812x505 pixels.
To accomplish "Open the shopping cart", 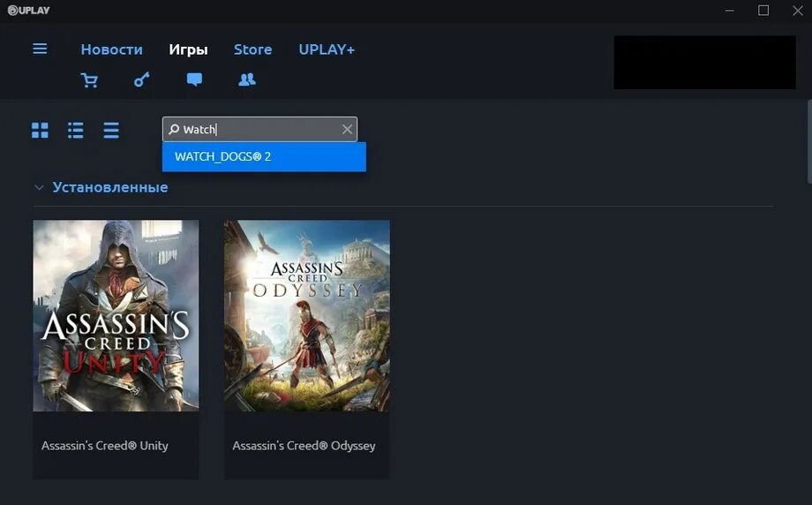I will 89,79.
